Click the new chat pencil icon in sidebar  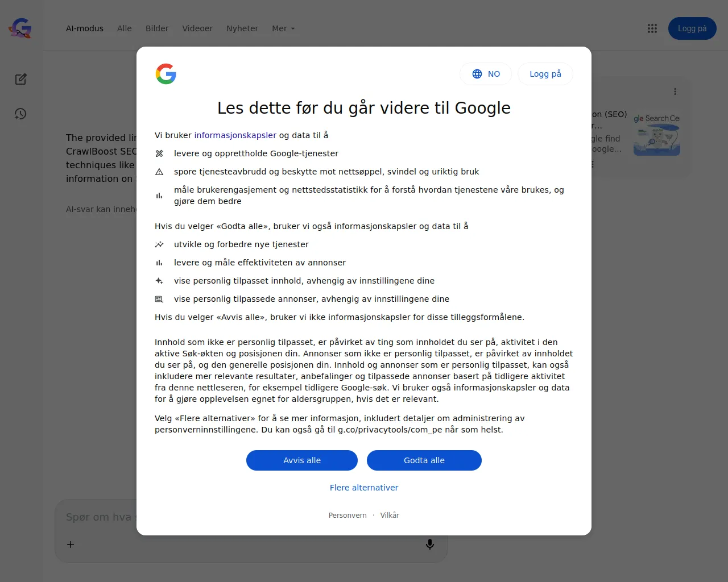[x=21, y=79]
